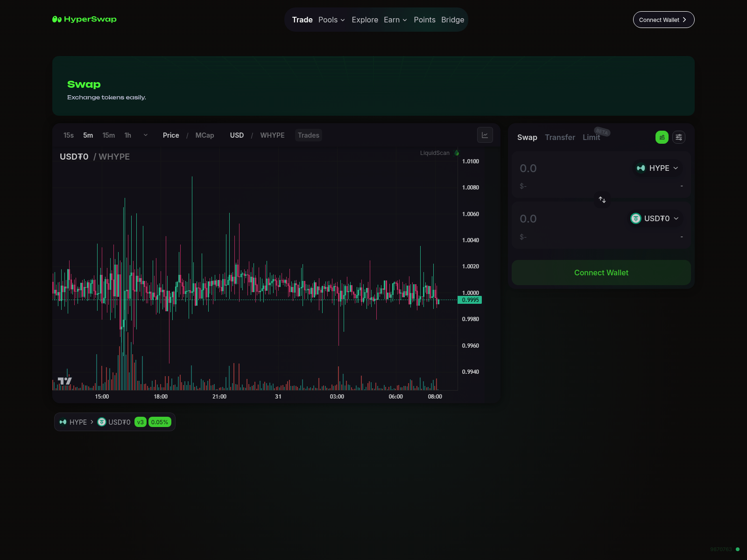Click the HYPE token icon in swap input
Image resolution: width=747 pixels, height=560 pixels.
[x=640, y=168]
